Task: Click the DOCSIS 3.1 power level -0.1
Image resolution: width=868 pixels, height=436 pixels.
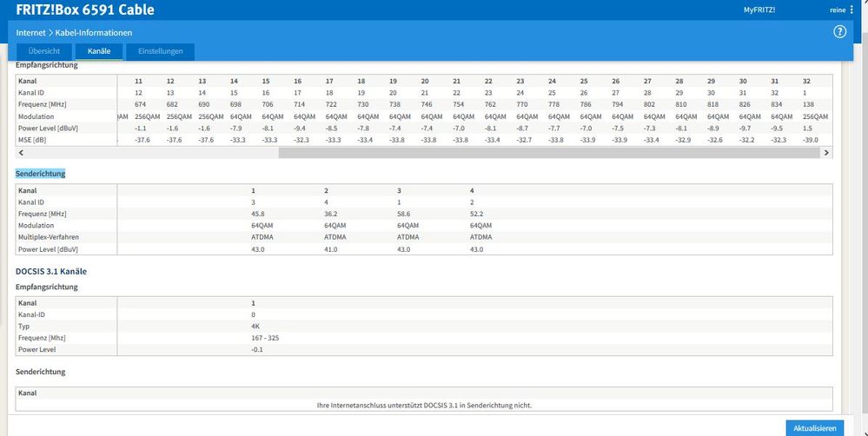Action: [x=257, y=350]
